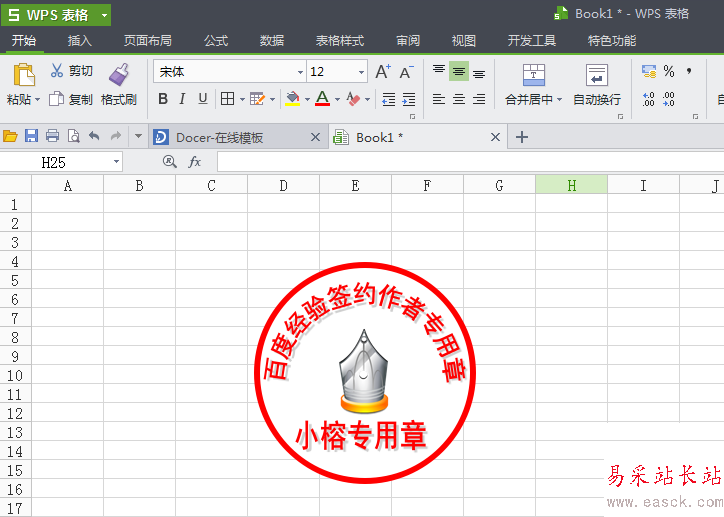The height and width of the screenshot is (517, 724).
Task: Select the row 10 header
Action: click(15, 375)
